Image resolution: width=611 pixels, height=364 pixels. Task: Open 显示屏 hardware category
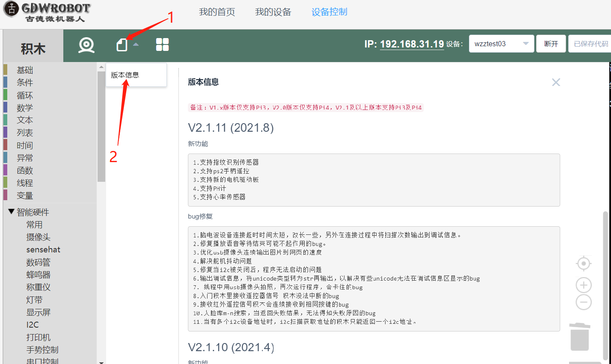tap(38, 312)
